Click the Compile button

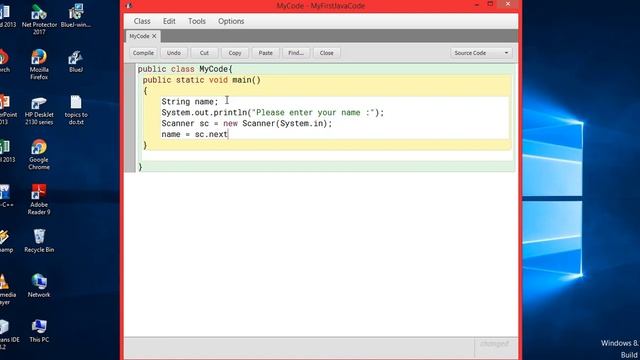pos(143,53)
